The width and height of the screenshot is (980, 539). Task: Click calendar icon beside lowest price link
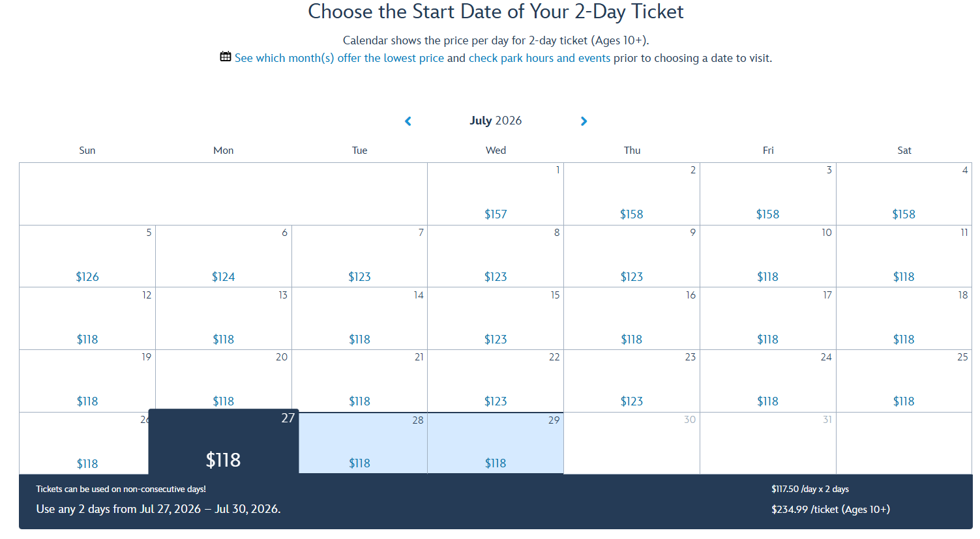point(226,57)
